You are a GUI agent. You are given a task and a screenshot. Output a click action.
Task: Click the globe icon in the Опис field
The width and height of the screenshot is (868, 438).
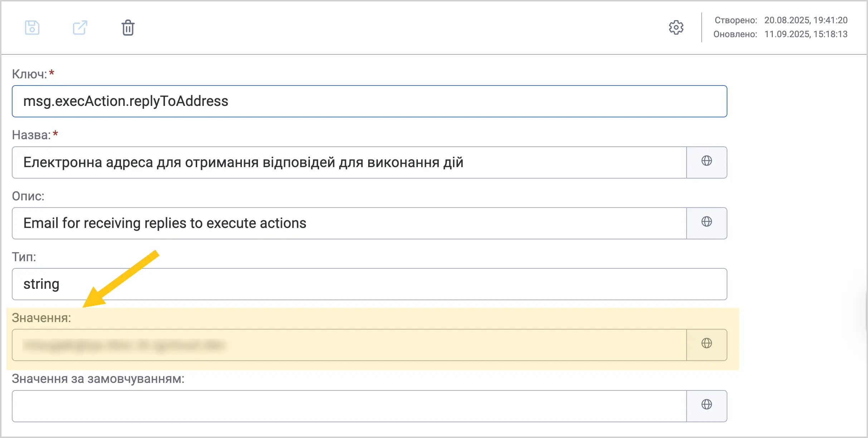pyautogui.click(x=707, y=222)
